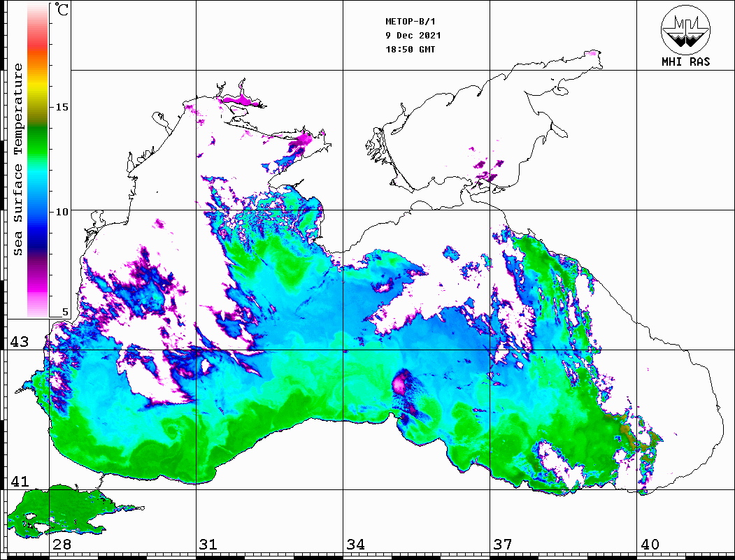Screen dimensions: 735x560
Task: Click the time stamp 18:50 GMT
Action: (410, 49)
